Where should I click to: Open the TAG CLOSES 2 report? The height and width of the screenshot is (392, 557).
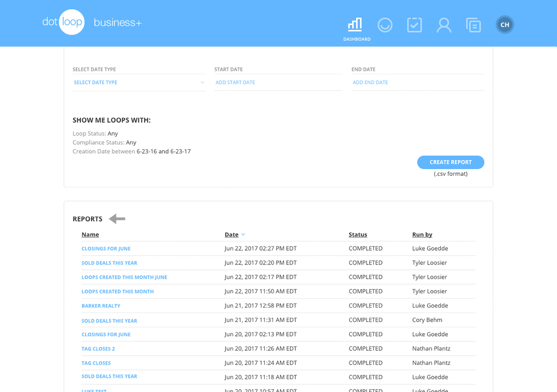98,348
